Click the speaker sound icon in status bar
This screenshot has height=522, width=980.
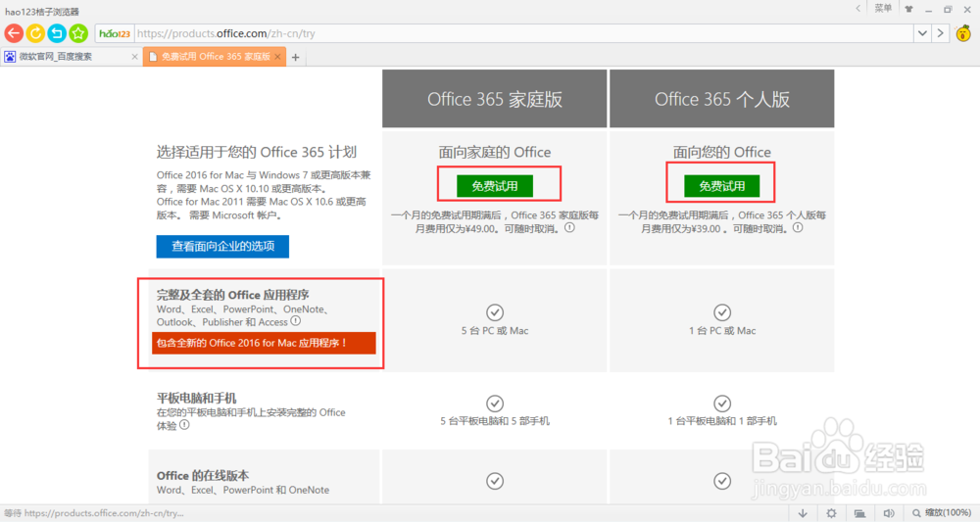point(888,513)
